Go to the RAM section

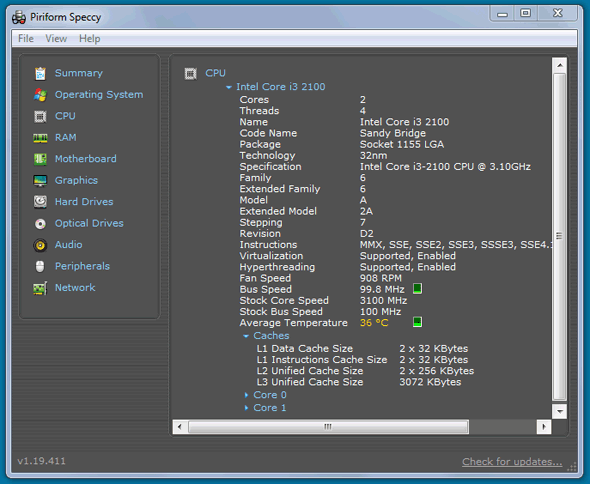(x=65, y=137)
